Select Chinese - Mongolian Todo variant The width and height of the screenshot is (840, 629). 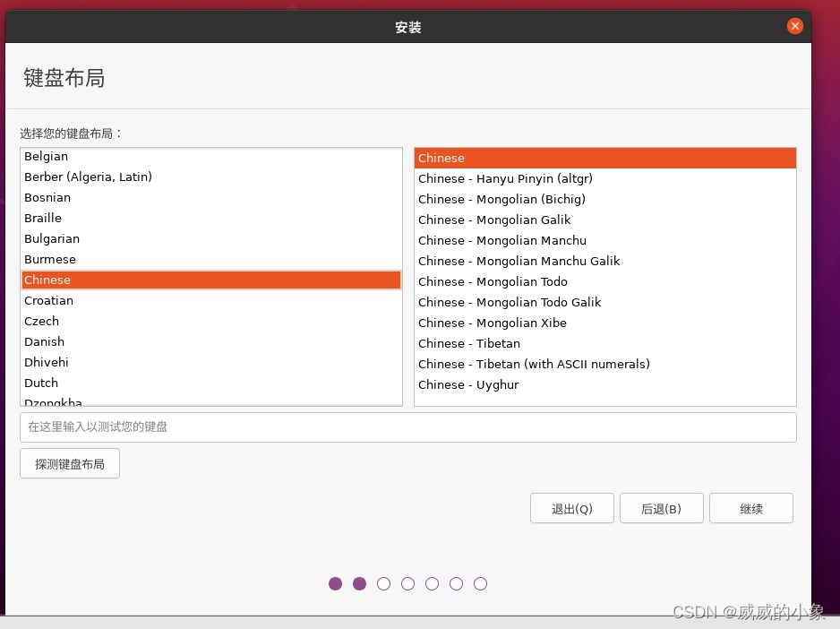(604, 281)
